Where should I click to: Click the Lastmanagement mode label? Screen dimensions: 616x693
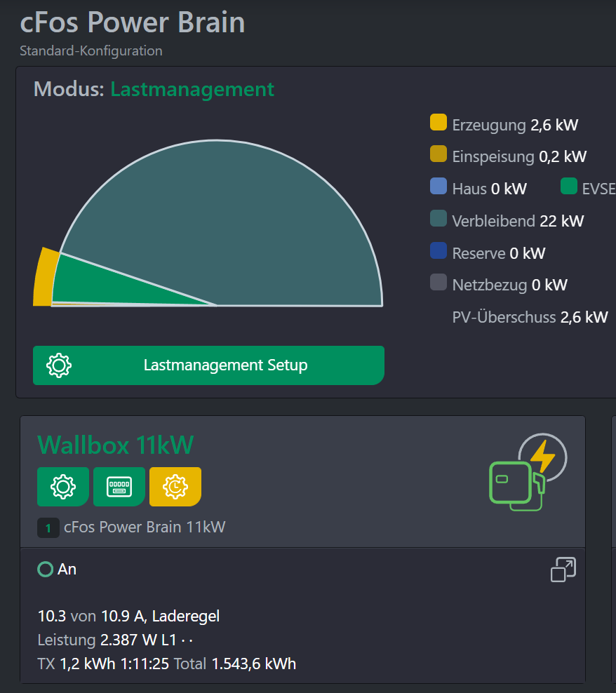coord(192,89)
